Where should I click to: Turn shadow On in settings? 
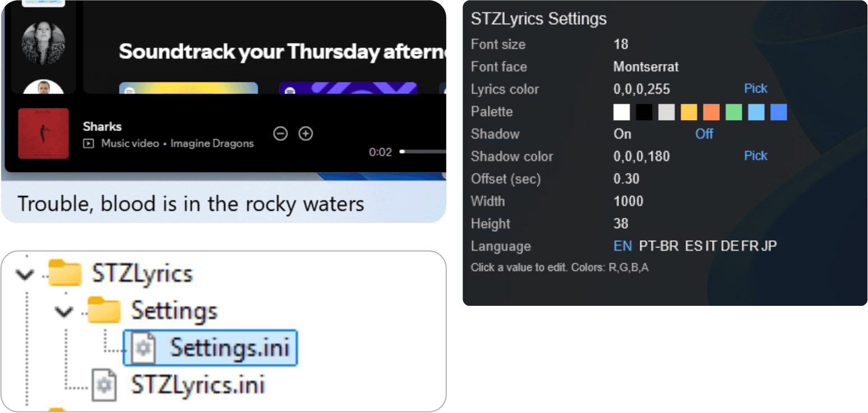[x=622, y=134]
